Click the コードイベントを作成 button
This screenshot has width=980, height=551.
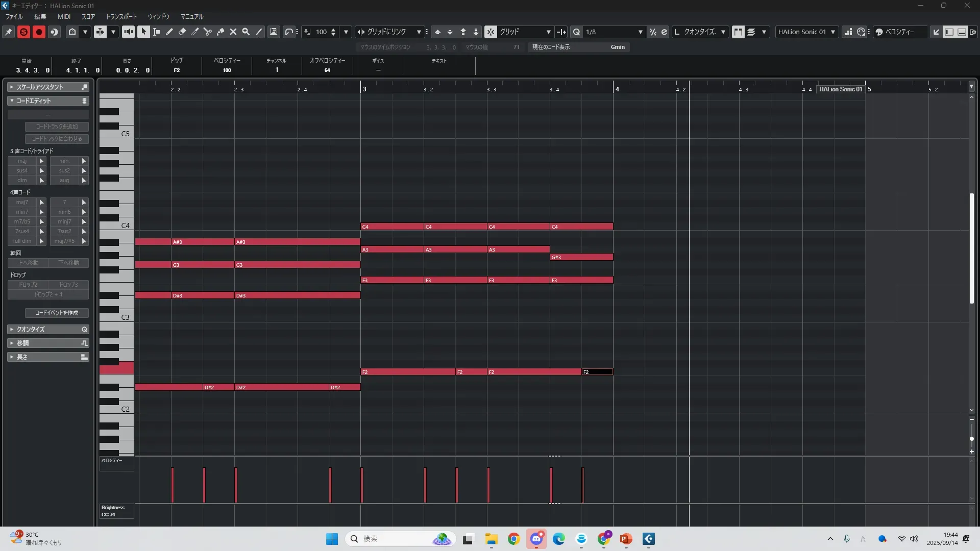coord(57,313)
